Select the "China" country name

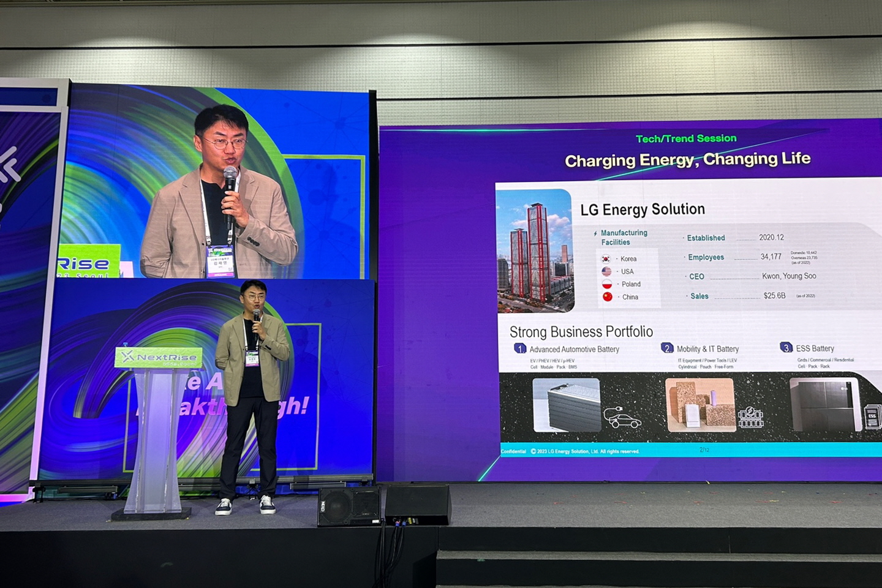point(630,297)
